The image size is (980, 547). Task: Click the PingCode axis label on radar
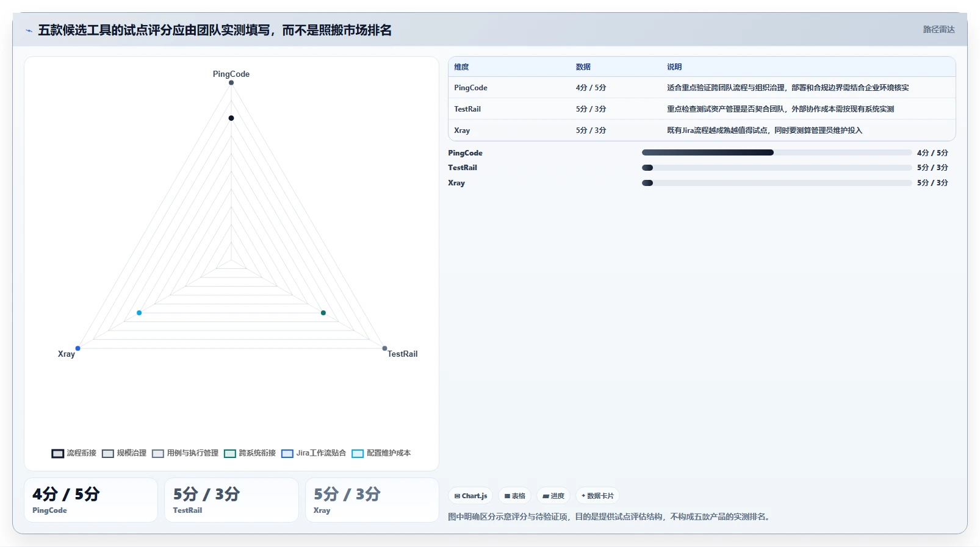point(231,74)
